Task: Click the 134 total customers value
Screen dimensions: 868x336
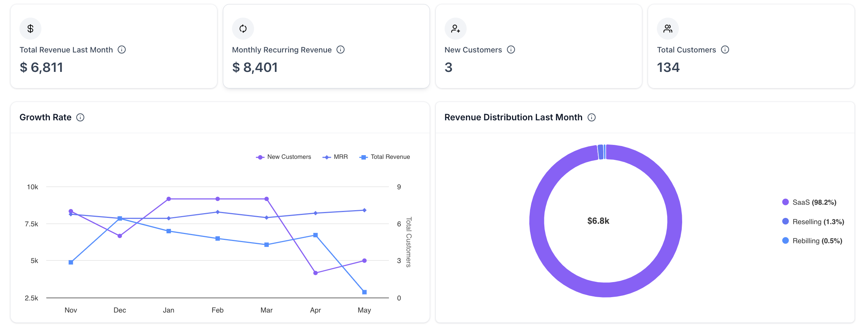Action: point(668,67)
